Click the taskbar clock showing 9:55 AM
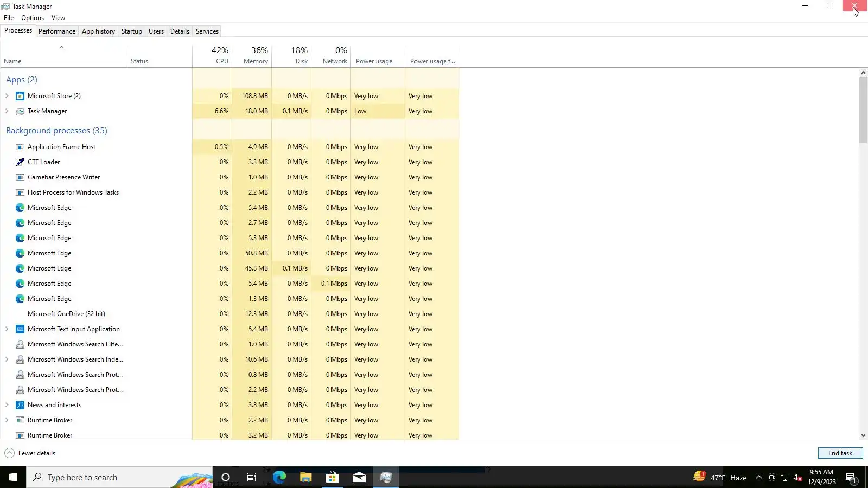 pos(821,477)
